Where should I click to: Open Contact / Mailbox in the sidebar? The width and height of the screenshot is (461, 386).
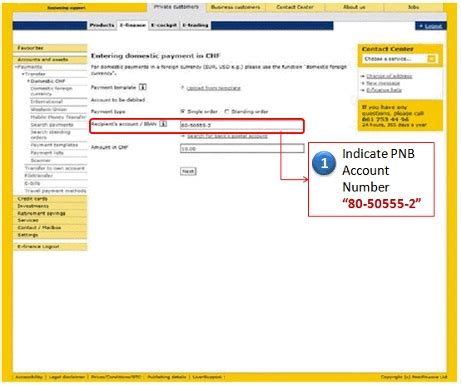pos(50,228)
